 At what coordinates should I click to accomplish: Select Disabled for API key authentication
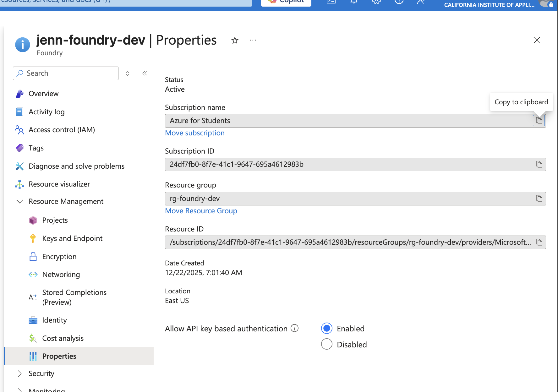pos(327,344)
